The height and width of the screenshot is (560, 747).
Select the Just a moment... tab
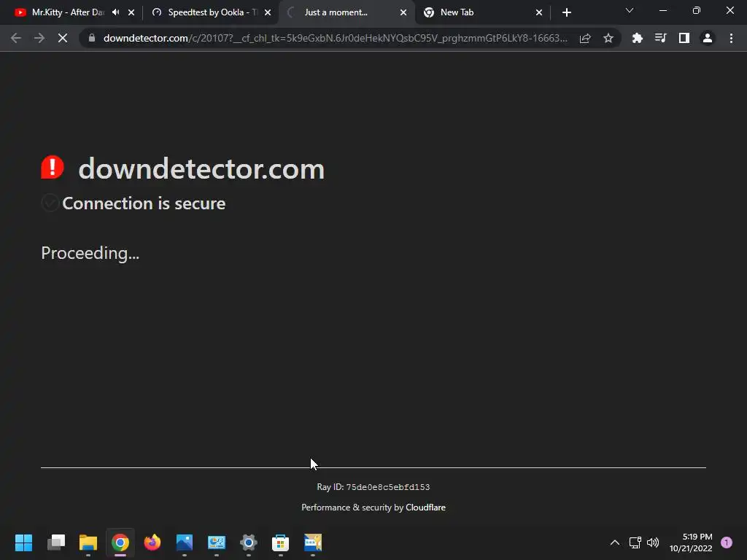tap(336, 12)
